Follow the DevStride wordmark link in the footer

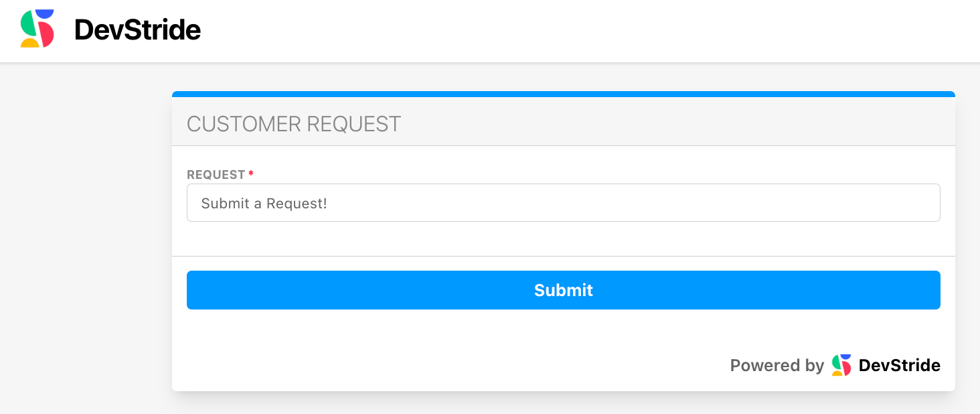(x=899, y=365)
